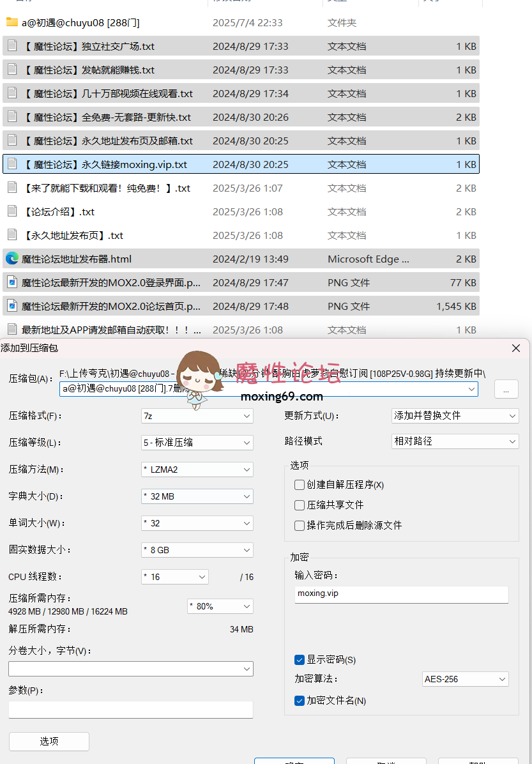This screenshot has width=532, height=764.
Task: Open the 更新方式 dropdown
Action: [x=455, y=416]
